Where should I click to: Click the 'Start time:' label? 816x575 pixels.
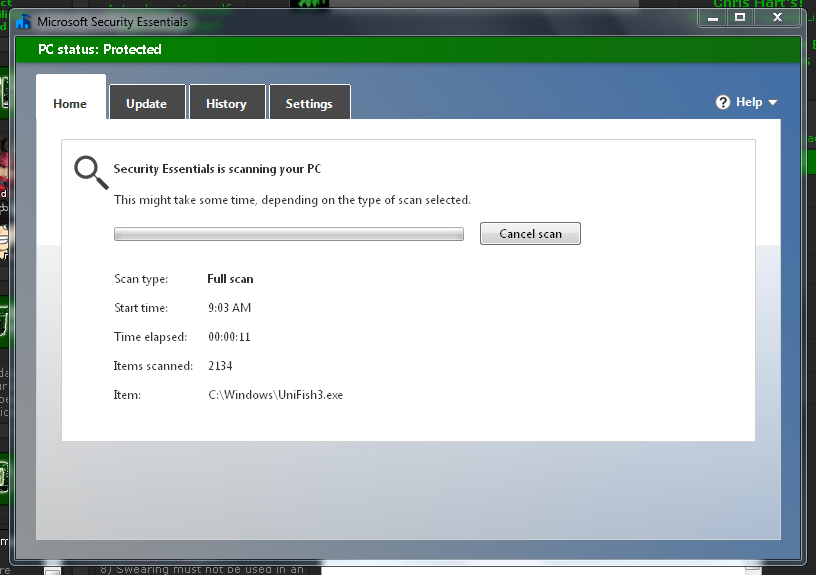(x=141, y=308)
